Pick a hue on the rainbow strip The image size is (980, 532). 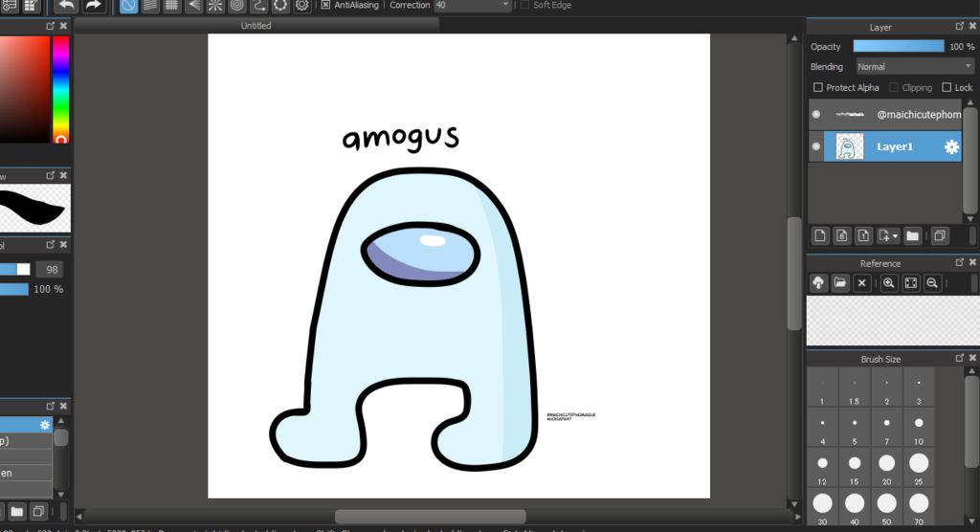coord(60,89)
